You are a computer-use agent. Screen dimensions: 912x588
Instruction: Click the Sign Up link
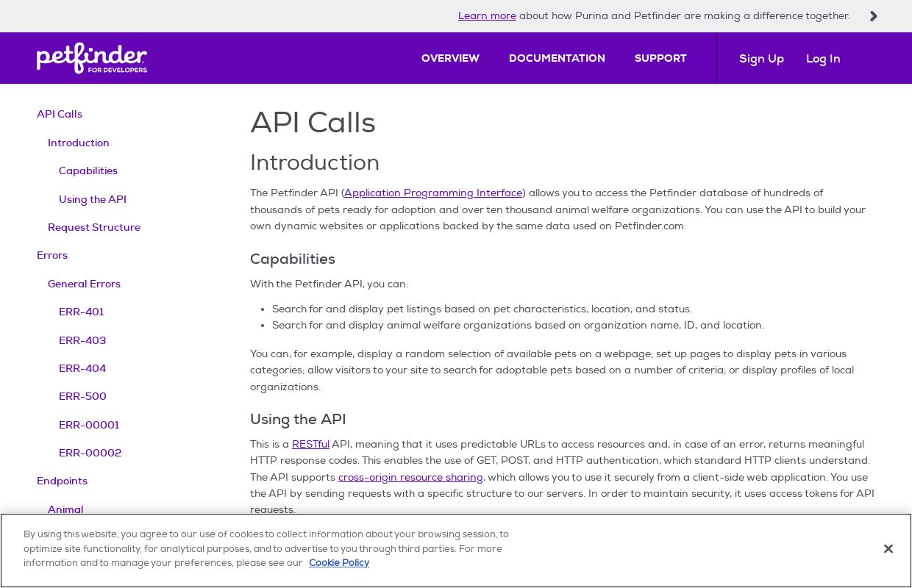(761, 59)
